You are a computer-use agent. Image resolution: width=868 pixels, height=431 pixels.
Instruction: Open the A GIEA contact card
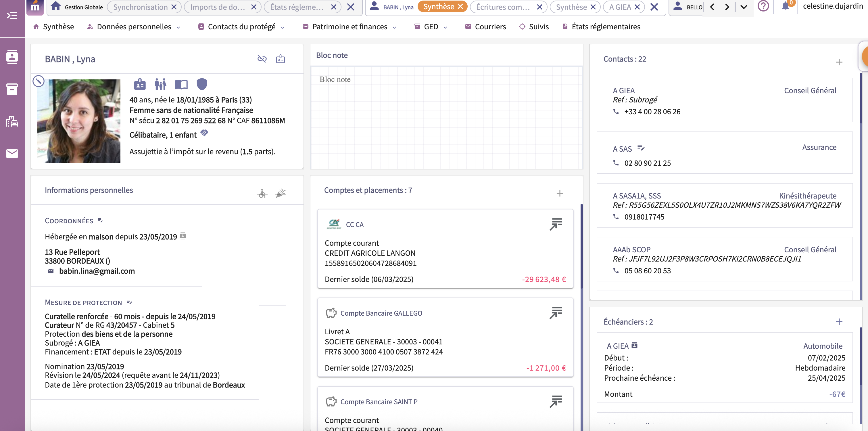pyautogui.click(x=725, y=100)
